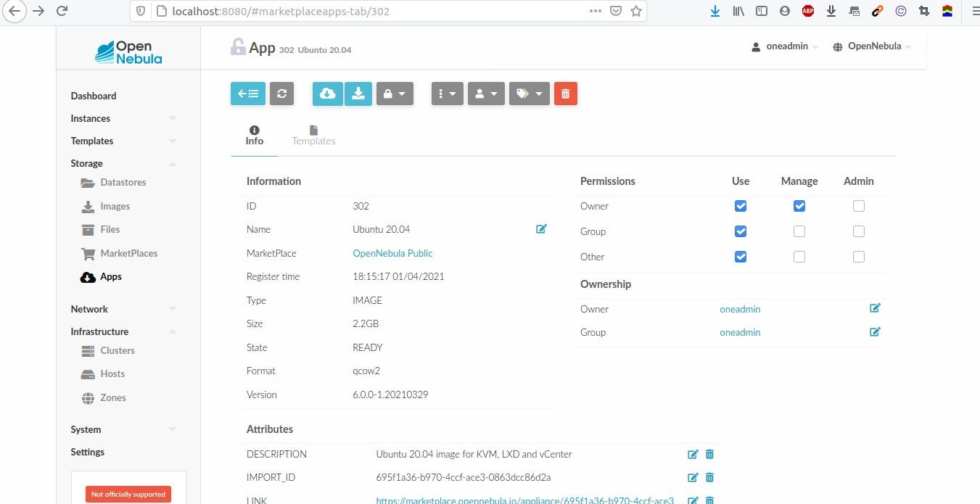Viewport: 980px width, 504px height.
Task: Enable Owner Admin permission checkbox
Action: click(x=859, y=206)
